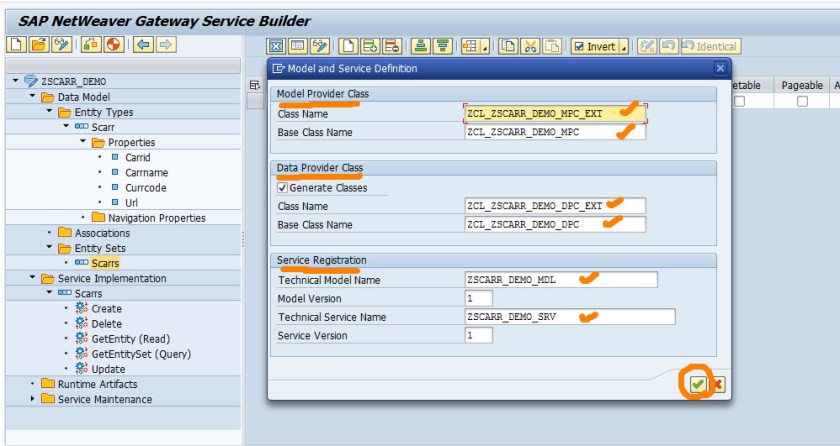
Task: Click the Paste clipboard icon
Action: (x=552, y=47)
